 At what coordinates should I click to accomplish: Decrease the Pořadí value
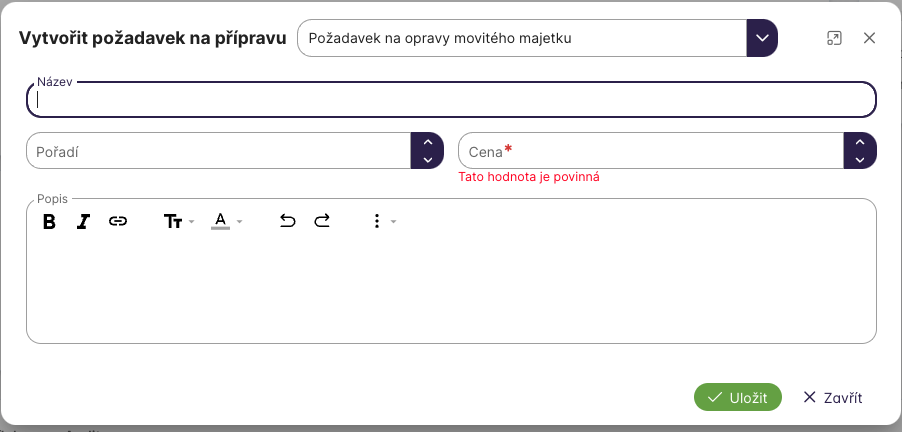427,159
